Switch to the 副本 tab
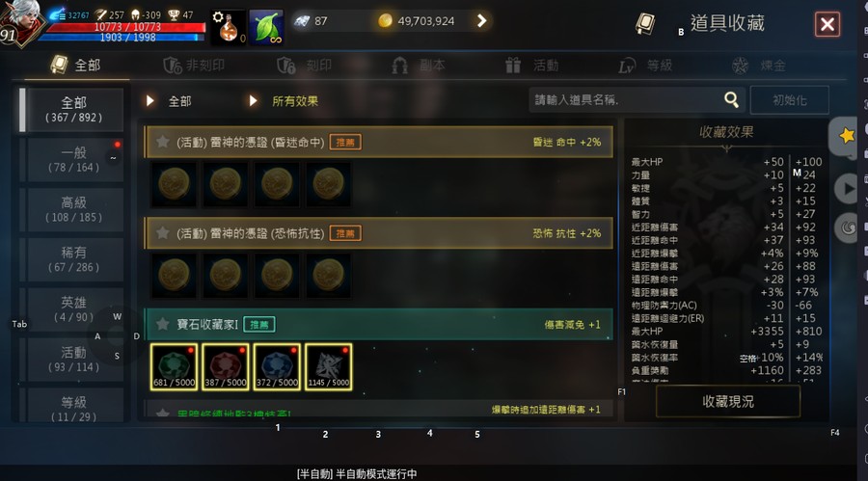 420,66
